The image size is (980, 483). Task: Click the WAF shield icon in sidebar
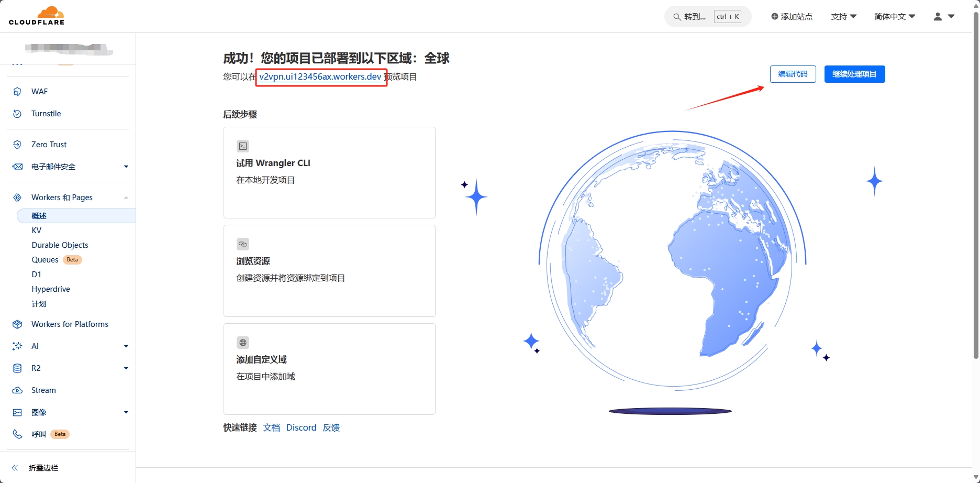click(17, 92)
